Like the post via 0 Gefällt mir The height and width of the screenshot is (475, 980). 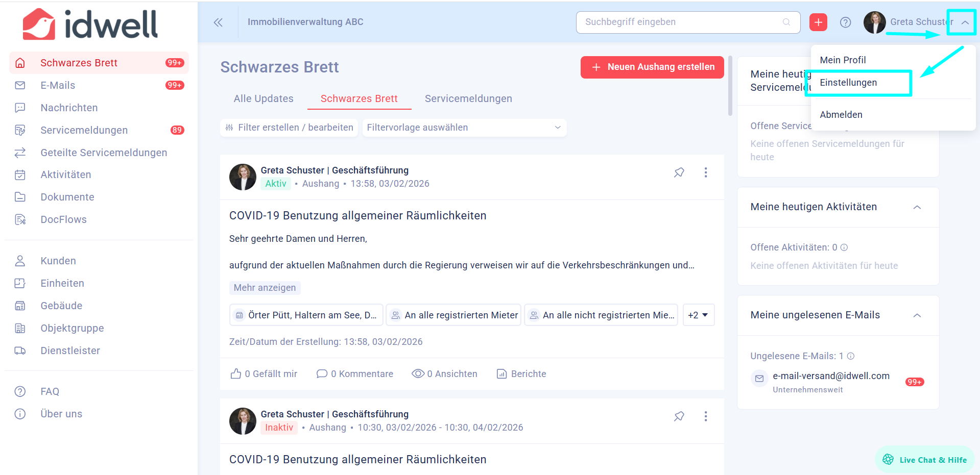pyautogui.click(x=264, y=374)
